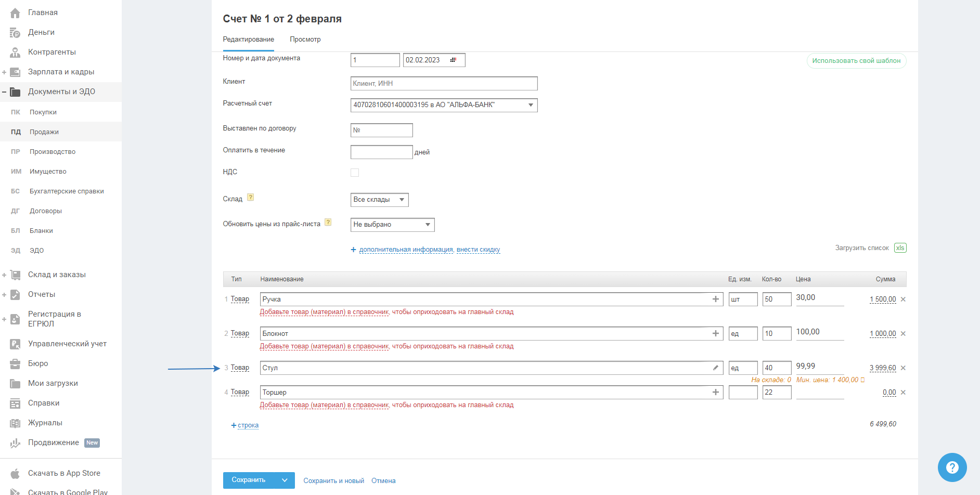Screen dimensions: 980x495
Task: Collapse Документы и ЭДО section
Action: coord(4,92)
